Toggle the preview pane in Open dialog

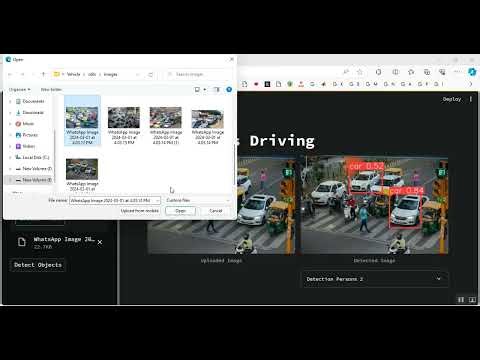point(217,89)
